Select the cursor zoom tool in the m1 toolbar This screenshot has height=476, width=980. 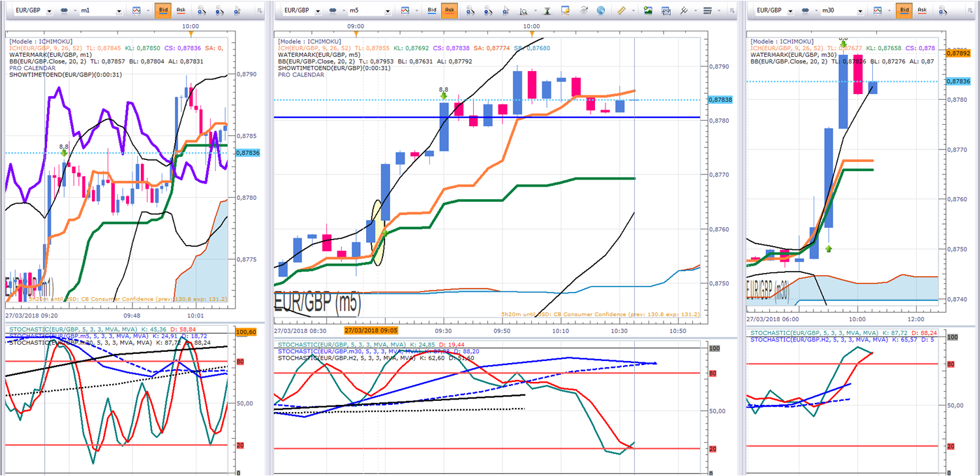238,10
